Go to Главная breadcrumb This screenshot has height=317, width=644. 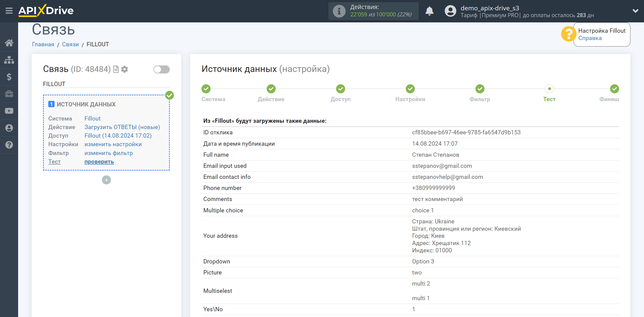click(43, 44)
